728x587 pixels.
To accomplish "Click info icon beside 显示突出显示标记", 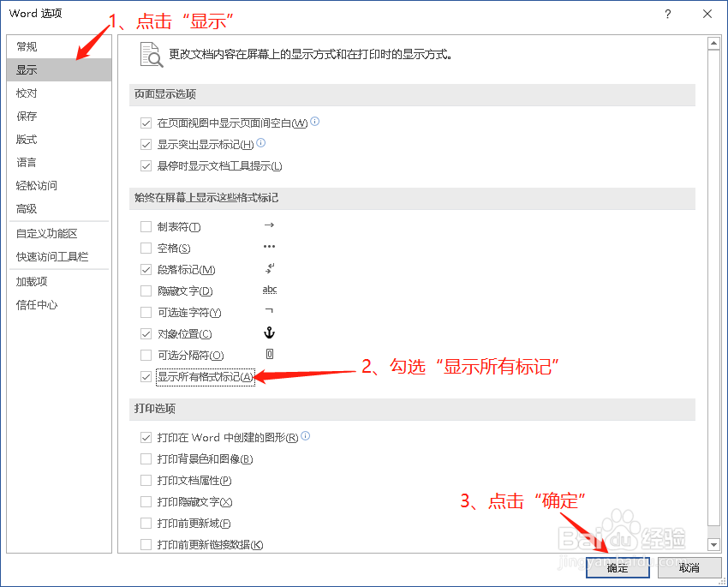I will [x=261, y=142].
